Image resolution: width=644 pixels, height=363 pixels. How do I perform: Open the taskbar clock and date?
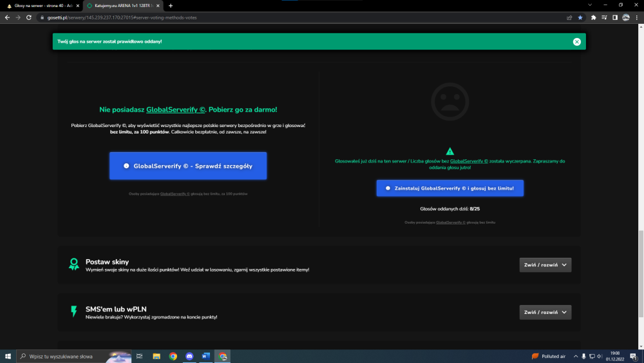[614, 357]
